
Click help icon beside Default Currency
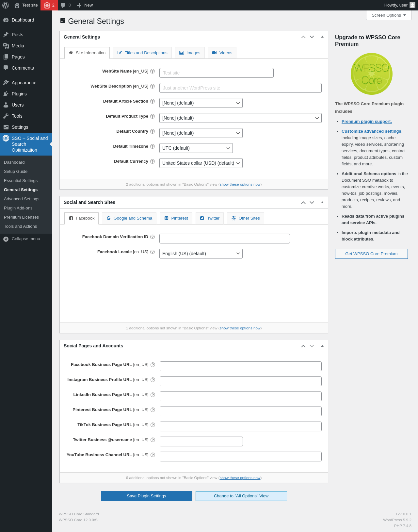coord(152,161)
